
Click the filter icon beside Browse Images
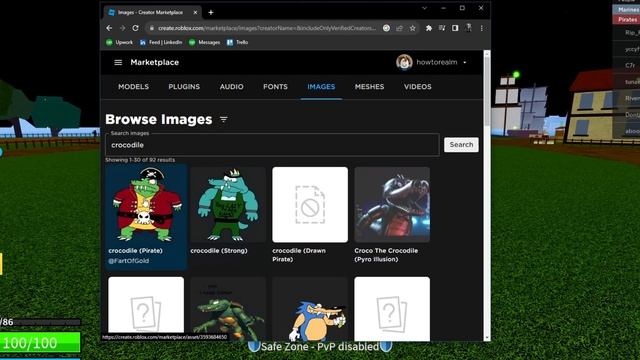tap(224, 119)
